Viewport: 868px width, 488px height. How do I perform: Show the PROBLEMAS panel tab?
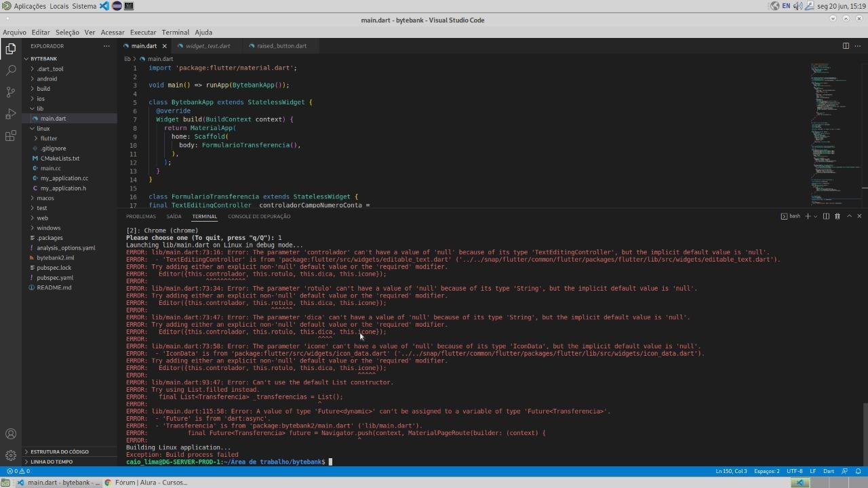[140, 216]
